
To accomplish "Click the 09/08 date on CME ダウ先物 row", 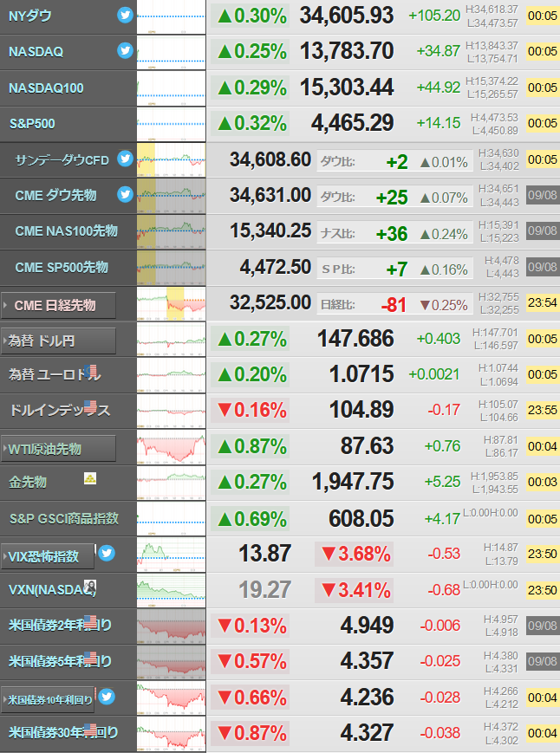I will point(543,195).
